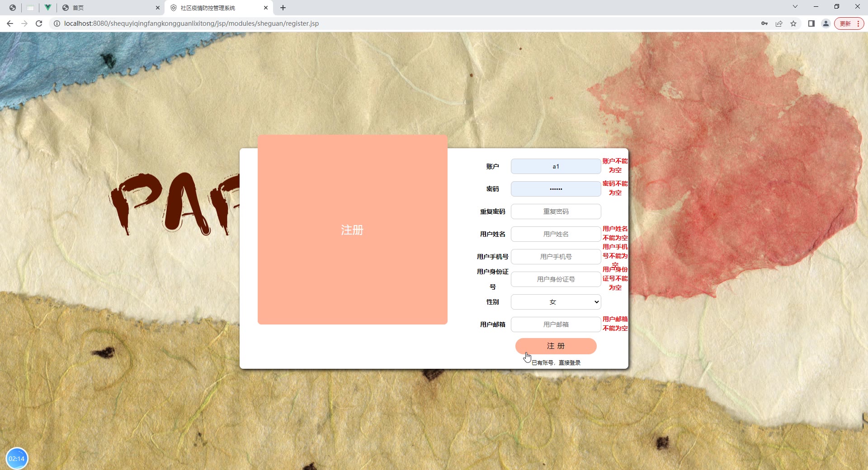Image resolution: width=868 pixels, height=470 pixels.
Task: Click the 02:14 timer badge
Action: (x=17, y=458)
